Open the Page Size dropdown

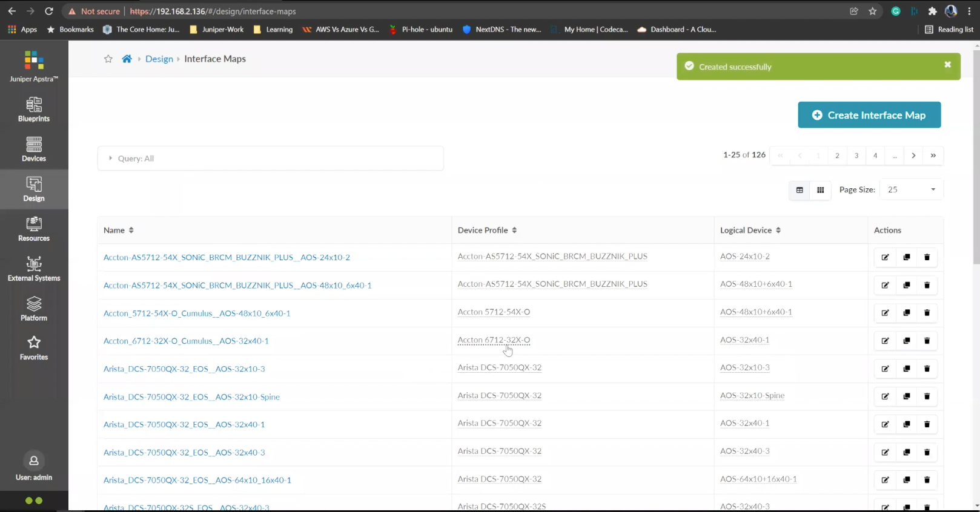click(x=912, y=190)
